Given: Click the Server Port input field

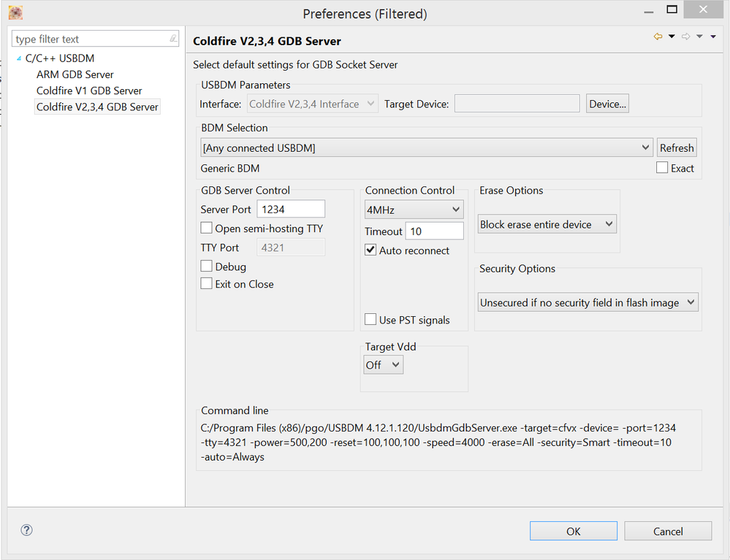Looking at the screenshot, I should [291, 209].
